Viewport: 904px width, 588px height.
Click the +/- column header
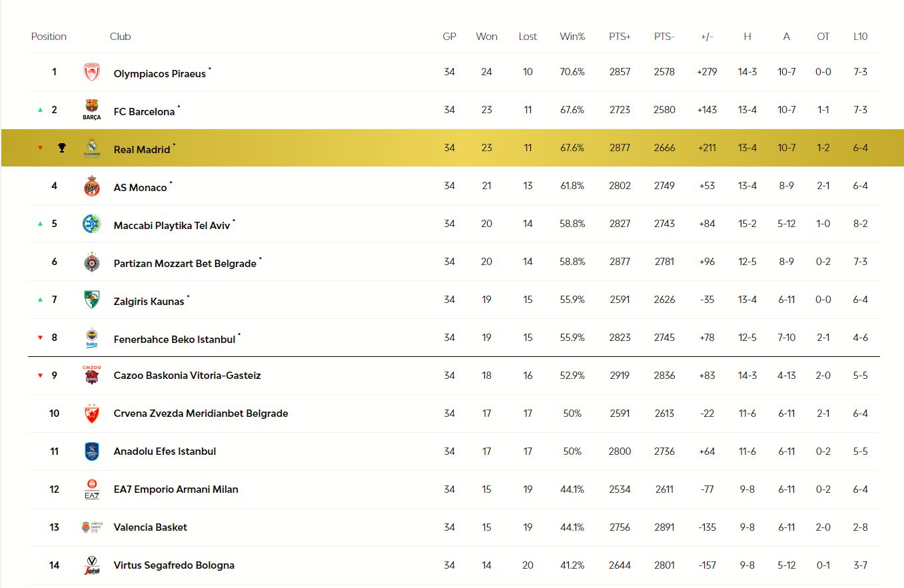(707, 37)
